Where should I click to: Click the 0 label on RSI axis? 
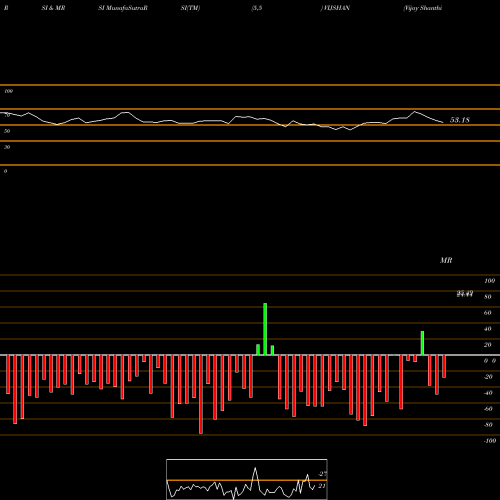[5, 171]
